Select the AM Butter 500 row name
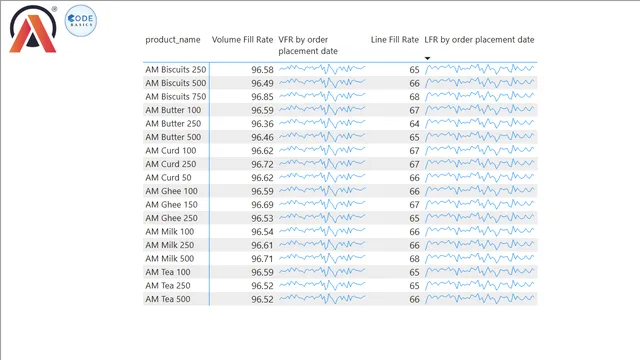Screen dimensions: 640x360 [x=173, y=137]
